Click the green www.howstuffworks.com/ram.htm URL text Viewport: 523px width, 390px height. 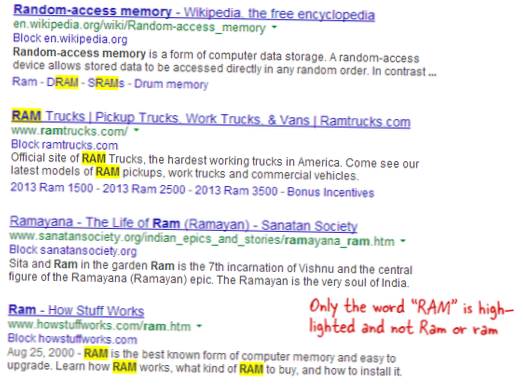coord(99,325)
